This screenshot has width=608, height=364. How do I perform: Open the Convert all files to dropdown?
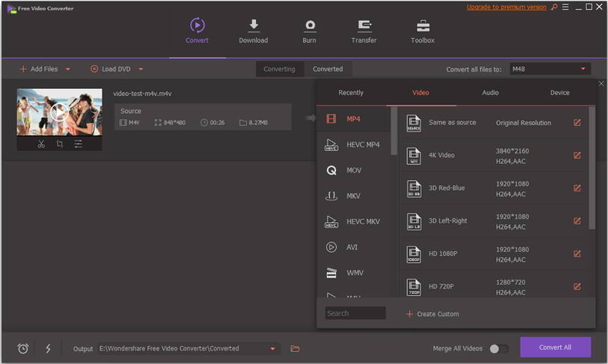point(550,69)
